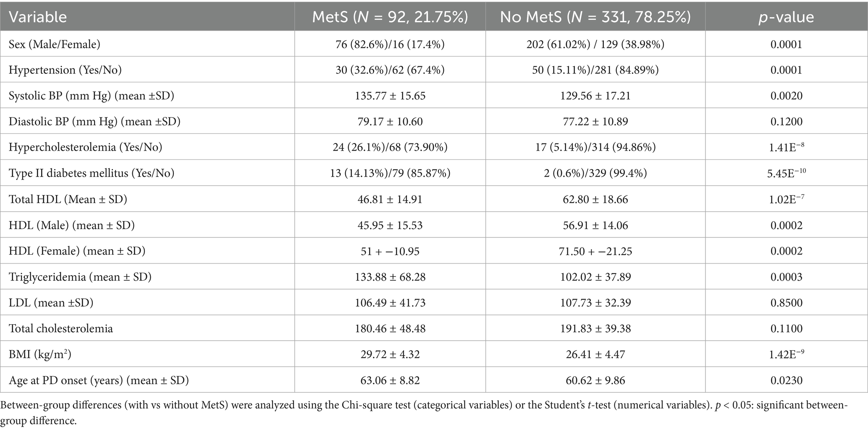Click the Triglyceridemia p-value 0.0003
Screen dimensions: 868x430
[786, 277]
